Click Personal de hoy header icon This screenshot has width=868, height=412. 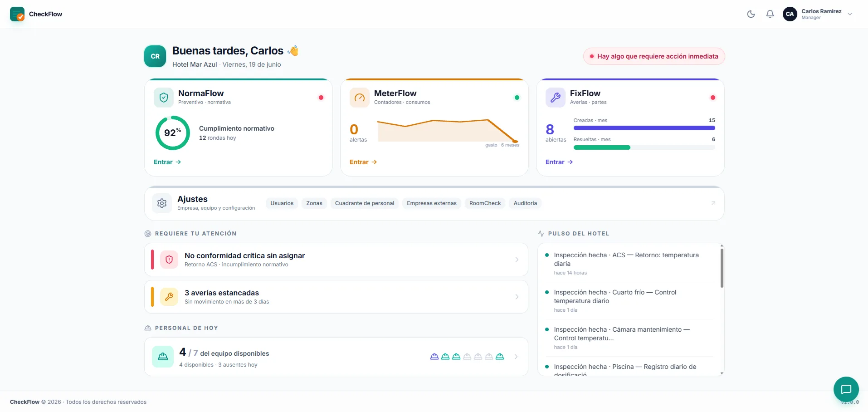point(148,328)
